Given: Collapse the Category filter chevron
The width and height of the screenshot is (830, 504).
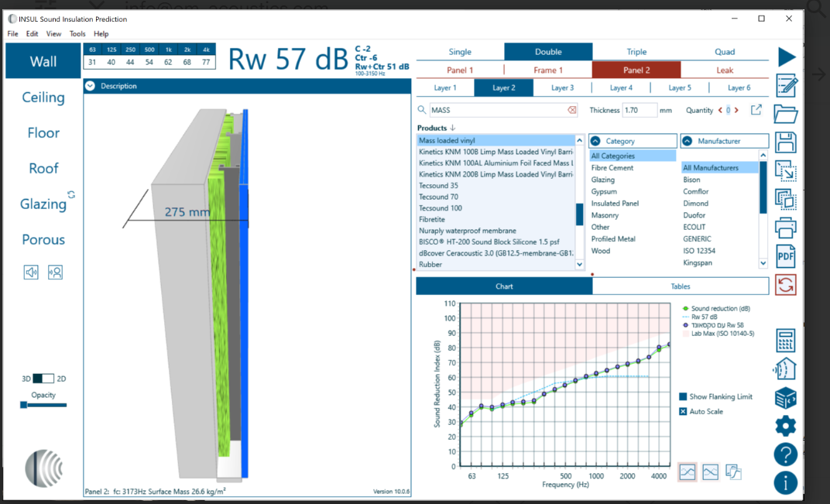Looking at the screenshot, I should point(595,141).
